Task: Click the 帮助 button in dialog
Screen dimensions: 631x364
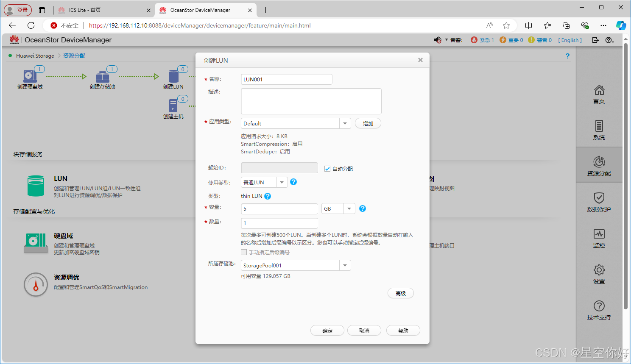Action: [x=403, y=331]
